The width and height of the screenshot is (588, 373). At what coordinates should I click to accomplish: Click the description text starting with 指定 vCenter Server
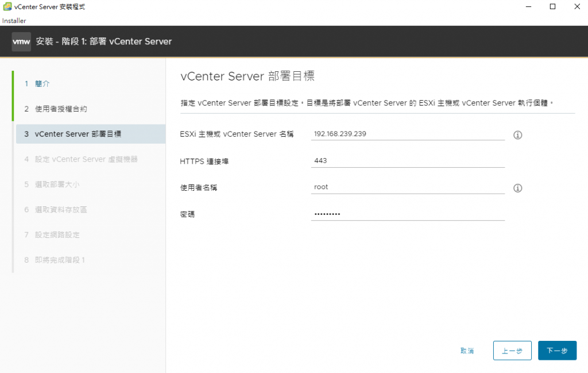pyautogui.click(x=367, y=103)
